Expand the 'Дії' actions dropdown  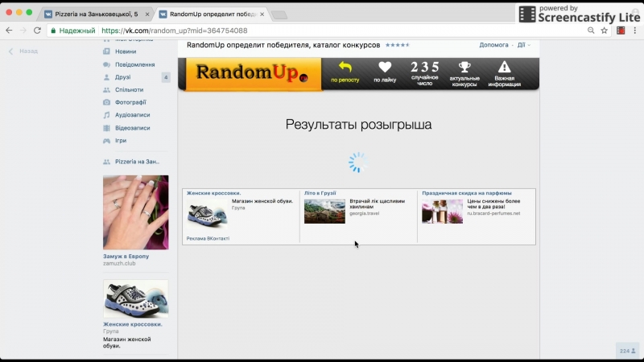click(x=524, y=45)
